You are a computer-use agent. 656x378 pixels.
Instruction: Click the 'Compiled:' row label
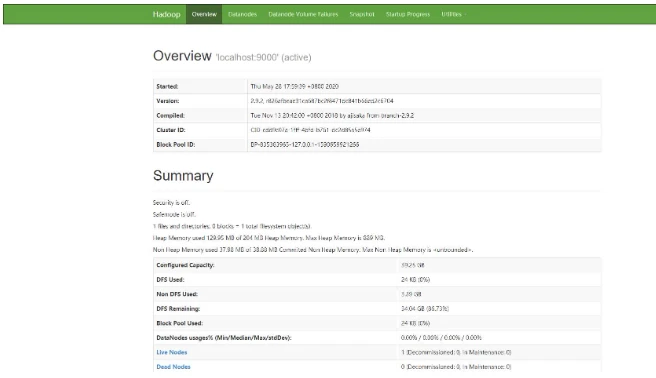(171, 115)
